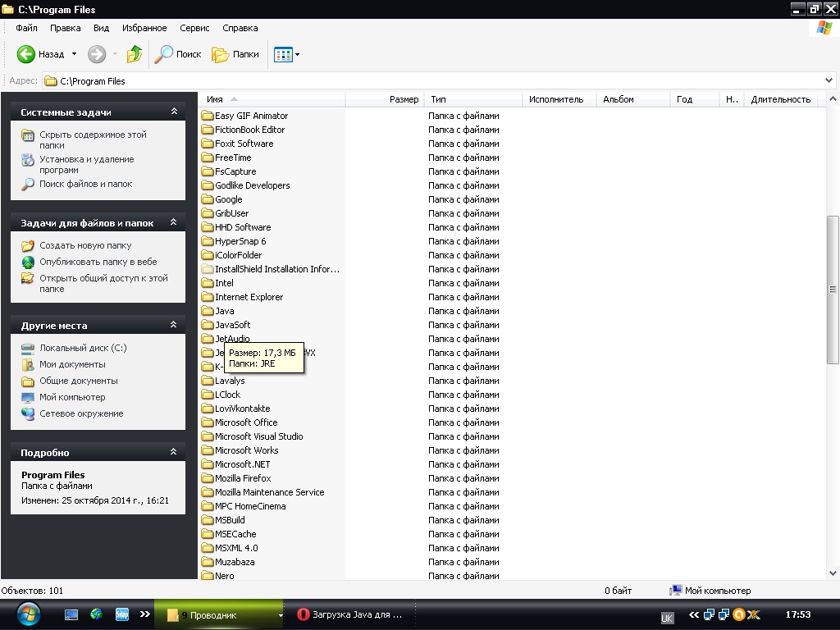
Task: Go back with the green Назад arrow
Action: point(25,54)
